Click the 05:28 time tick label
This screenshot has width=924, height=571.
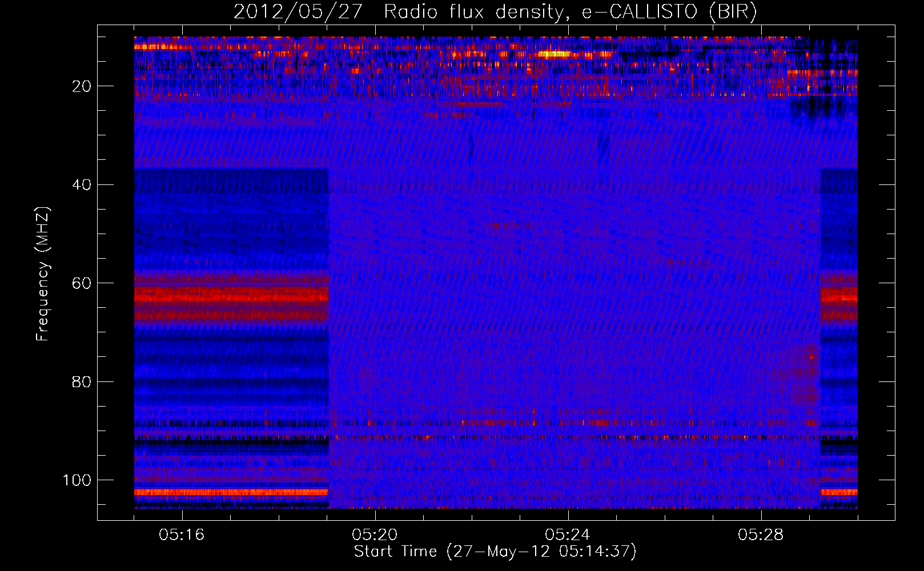(761, 535)
